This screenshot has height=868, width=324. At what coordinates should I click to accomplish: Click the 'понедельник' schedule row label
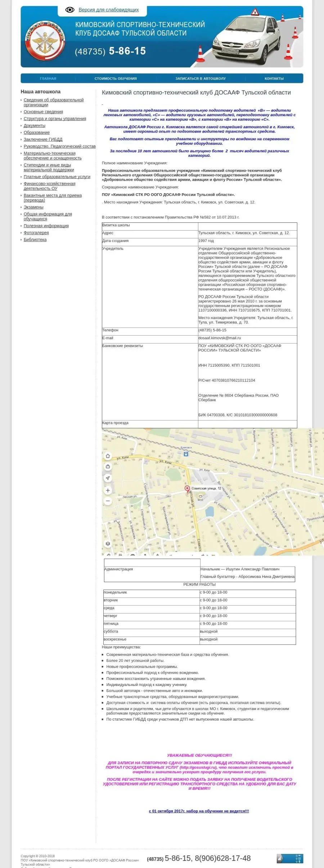pos(115,592)
